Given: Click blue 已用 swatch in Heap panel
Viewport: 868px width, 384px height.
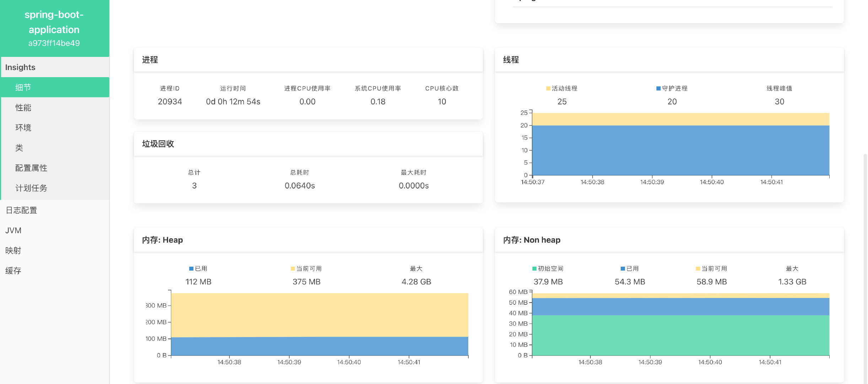Looking at the screenshot, I should coord(191,268).
